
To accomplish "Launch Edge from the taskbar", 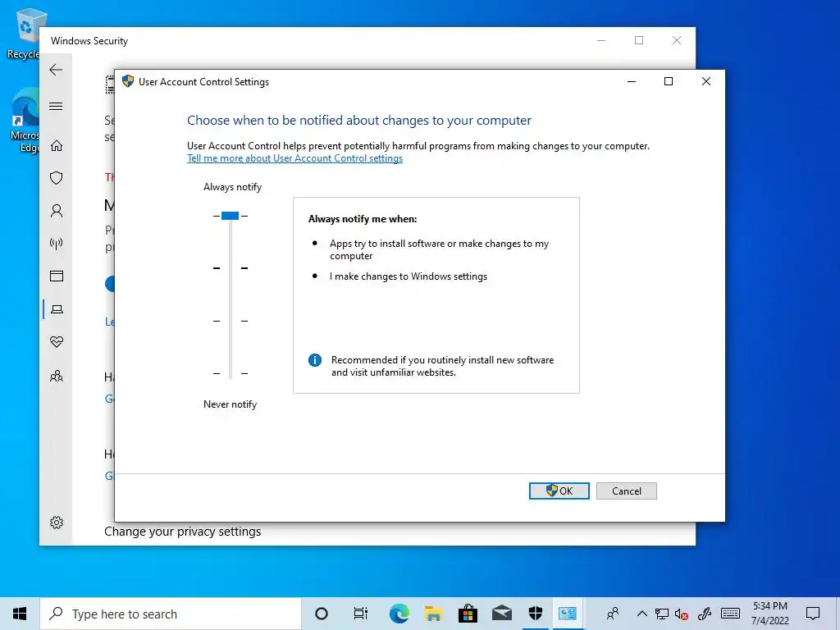I will click(x=399, y=614).
